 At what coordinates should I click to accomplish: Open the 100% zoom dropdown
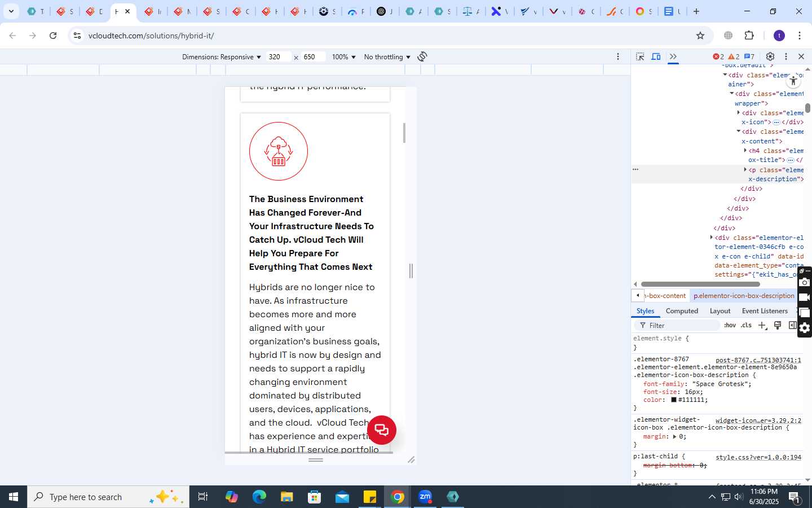[x=344, y=57]
